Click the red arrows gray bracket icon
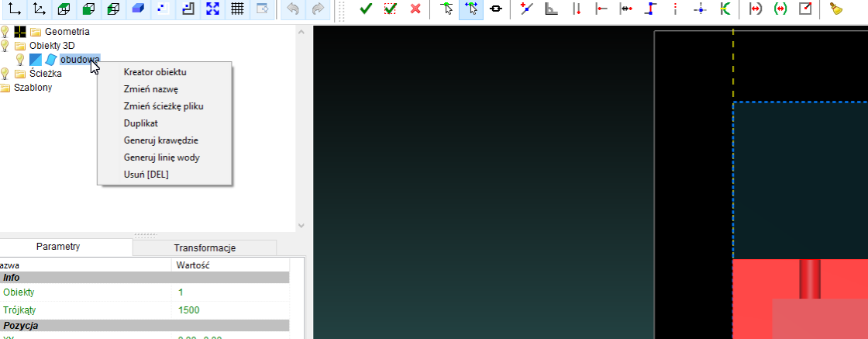This screenshot has height=339, width=868. 756,9
